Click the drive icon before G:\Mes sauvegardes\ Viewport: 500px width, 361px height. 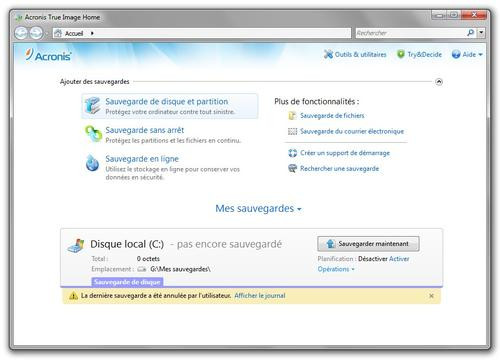[x=142, y=269]
